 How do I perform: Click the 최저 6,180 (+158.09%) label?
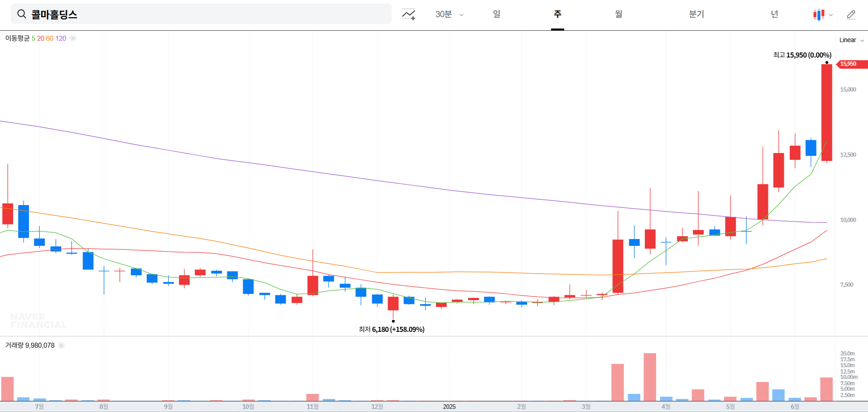coord(392,329)
